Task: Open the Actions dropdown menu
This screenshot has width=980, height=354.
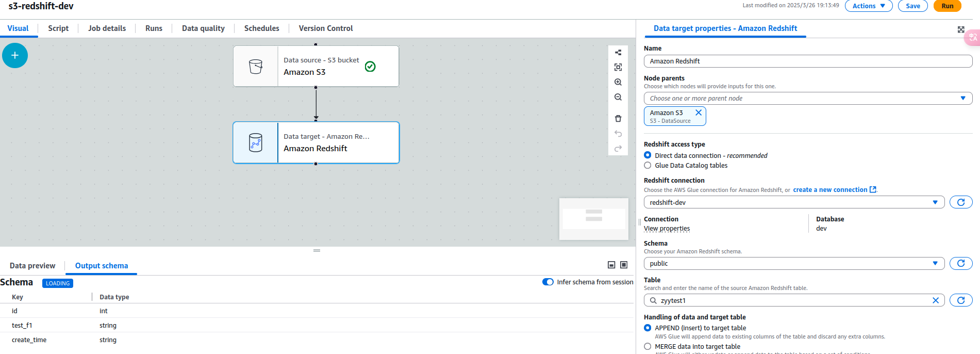Action: (869, 6)
